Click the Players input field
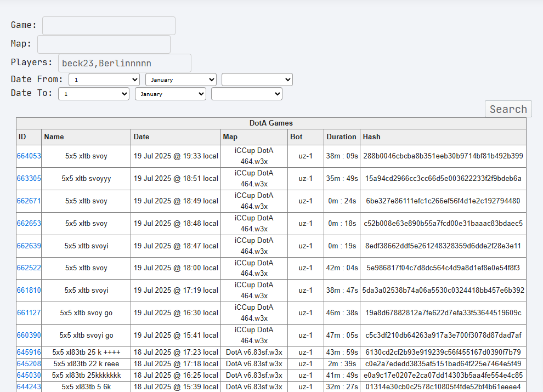 (x=125, y=63)
